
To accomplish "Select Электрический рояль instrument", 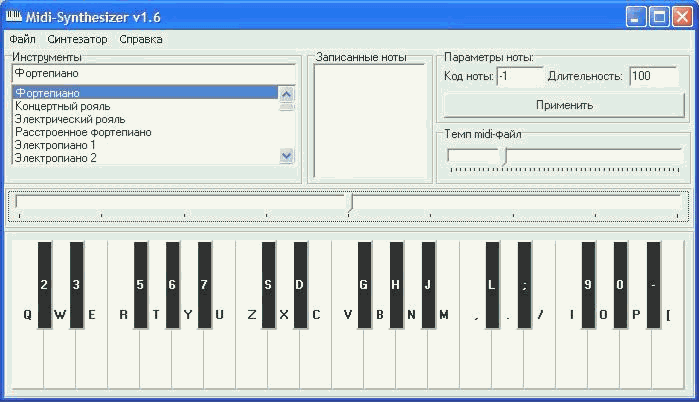I will click(x=145, y=119).
